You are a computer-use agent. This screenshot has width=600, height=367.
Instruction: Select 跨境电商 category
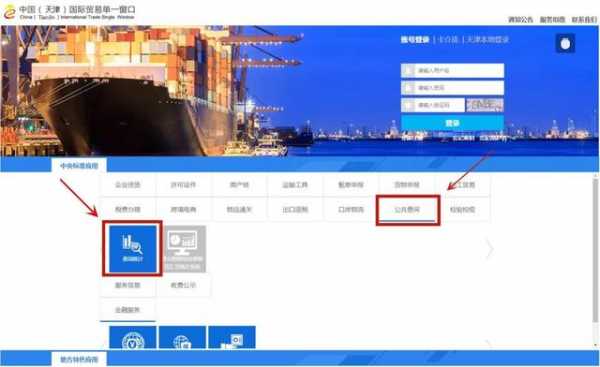(183, 209)
